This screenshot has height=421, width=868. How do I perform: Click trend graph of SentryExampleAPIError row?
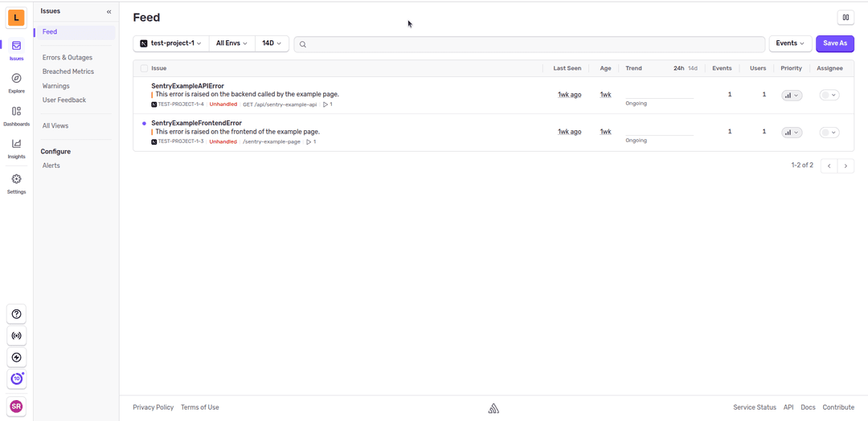[x=659, y=95]
